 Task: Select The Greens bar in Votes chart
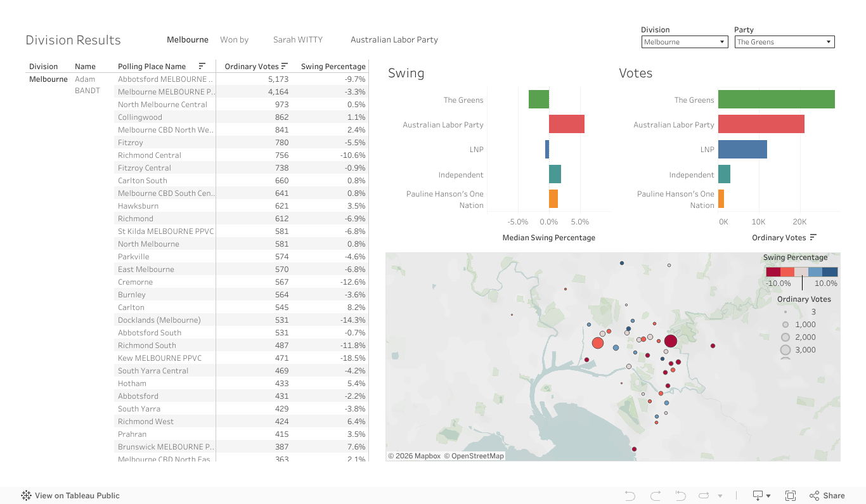[776, 100]
